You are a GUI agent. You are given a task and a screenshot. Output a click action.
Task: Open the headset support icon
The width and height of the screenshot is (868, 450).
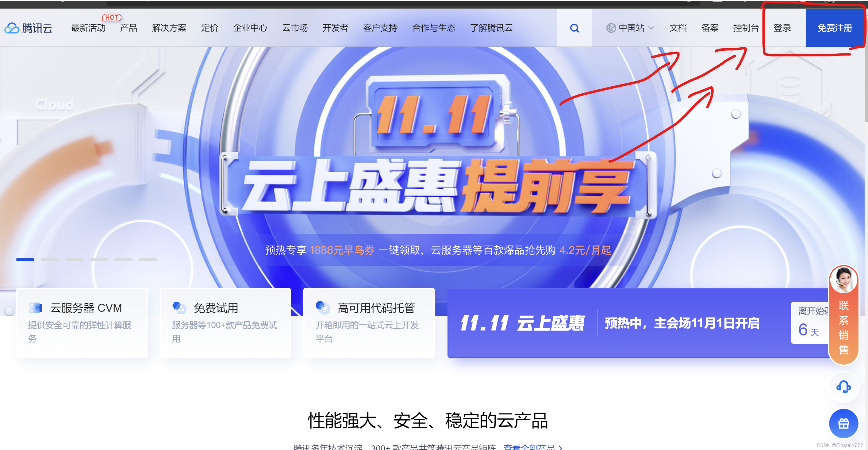843,387
